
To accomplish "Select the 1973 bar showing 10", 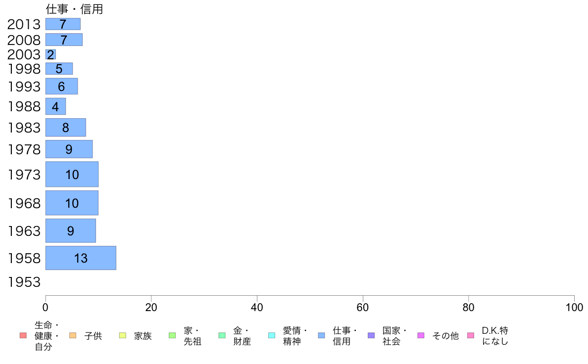I will click(x=72, y=174).
